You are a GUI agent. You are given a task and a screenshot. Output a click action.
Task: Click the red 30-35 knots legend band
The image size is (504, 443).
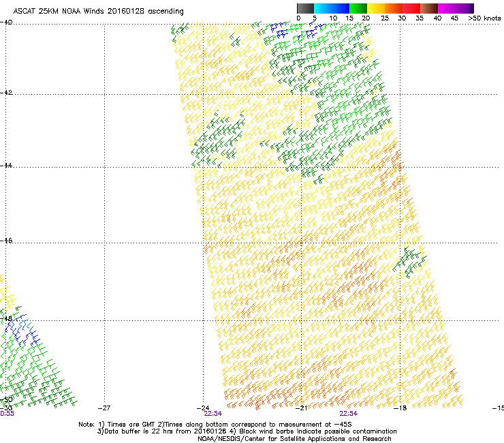[x=411, y=8]
